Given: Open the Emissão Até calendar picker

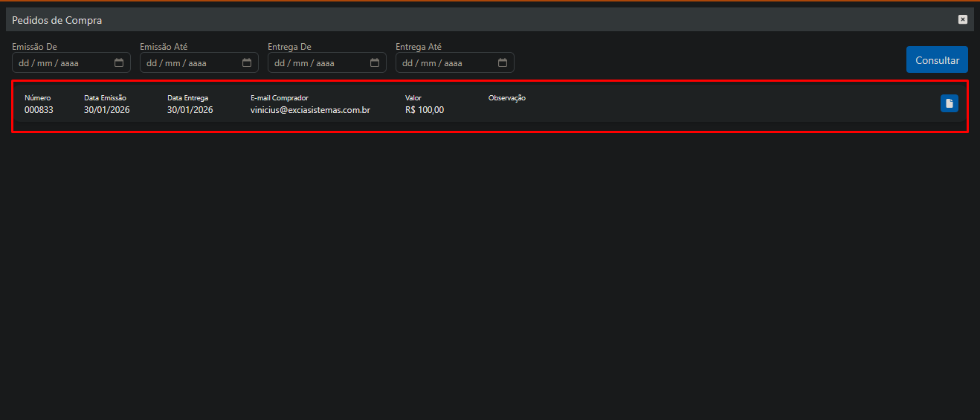Looking at the screenshot, I should [x=247, y=63].
